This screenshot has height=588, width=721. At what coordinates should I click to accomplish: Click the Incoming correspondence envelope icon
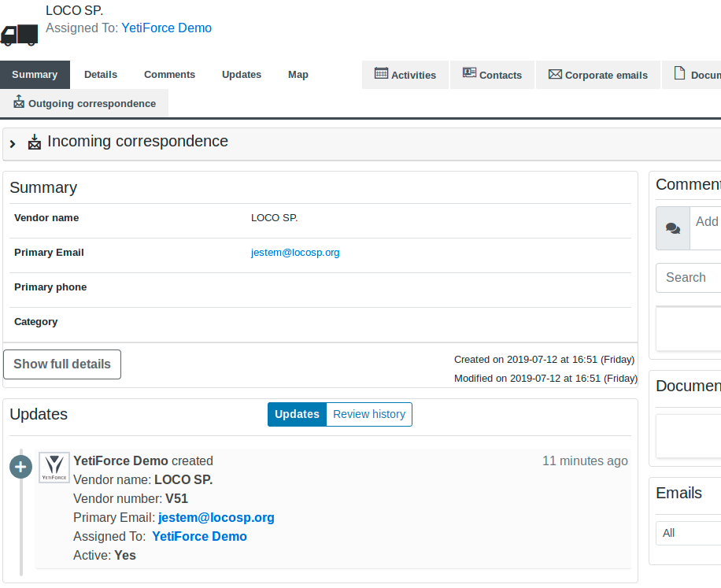[x=35, y=142]
